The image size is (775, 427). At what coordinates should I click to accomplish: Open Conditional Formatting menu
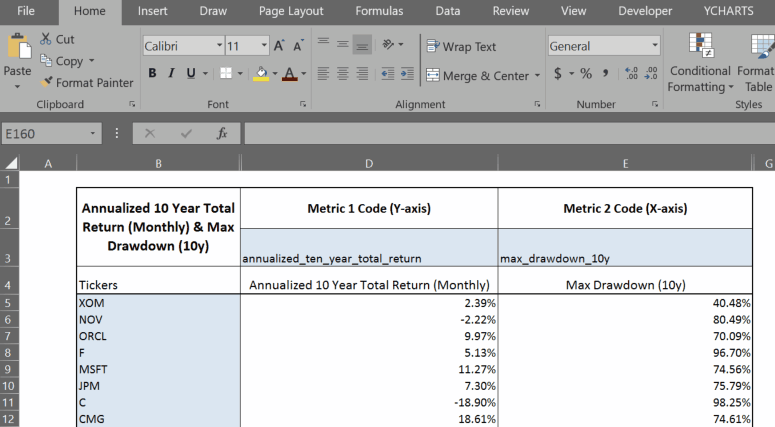click(x=700, y=63)
